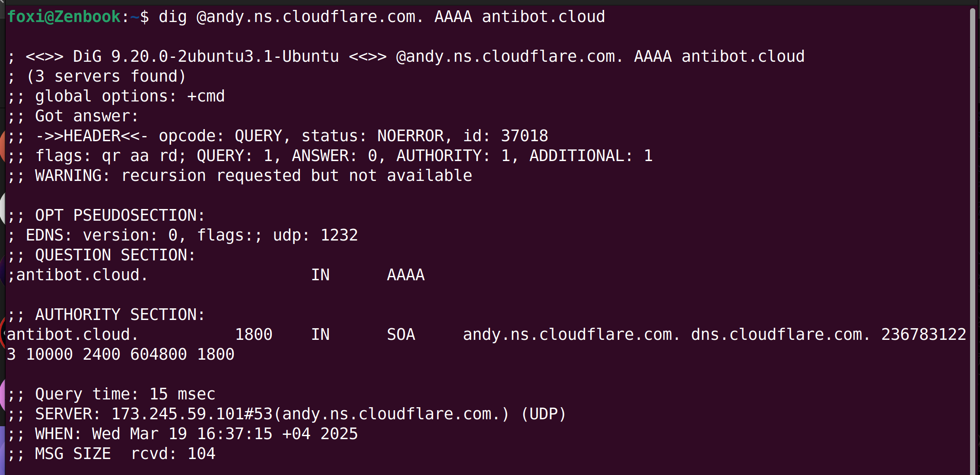Click the terminal's vertical scrollbar
Image resolution: width=980 pixels, height=475 pixels.
973,237
